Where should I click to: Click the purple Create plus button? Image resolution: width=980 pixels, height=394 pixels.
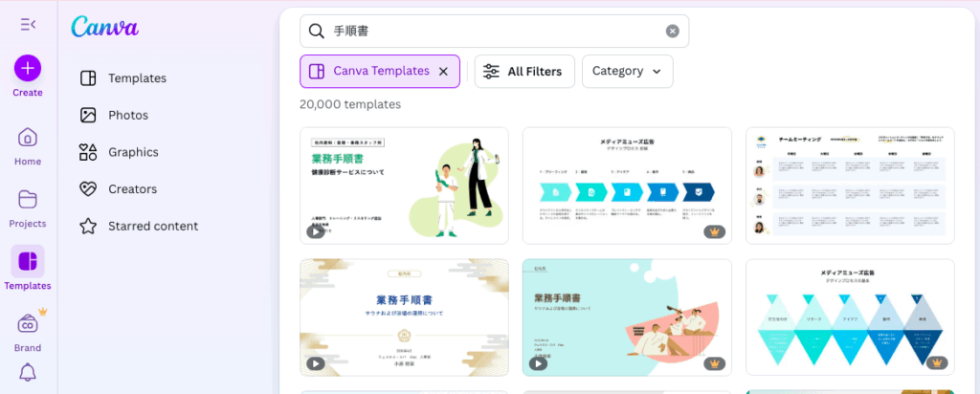coord(28,68)
